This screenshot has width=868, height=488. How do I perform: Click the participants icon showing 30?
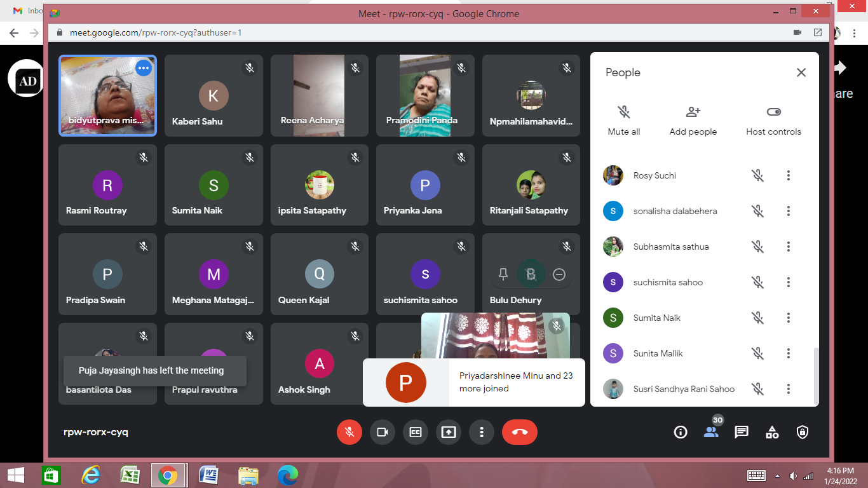pos(711,432)
